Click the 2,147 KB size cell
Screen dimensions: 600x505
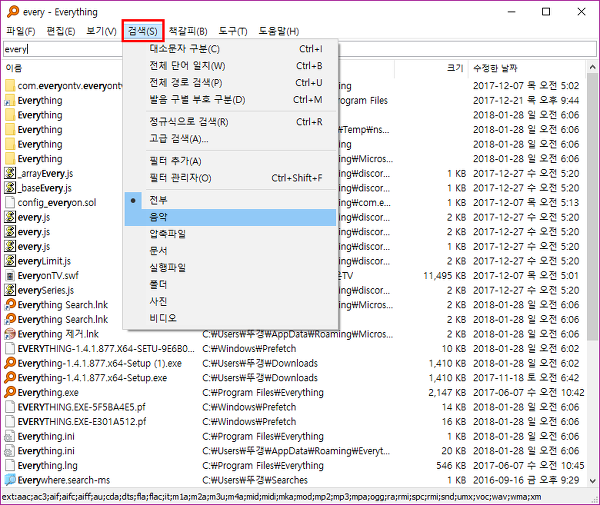coord(447,393)
